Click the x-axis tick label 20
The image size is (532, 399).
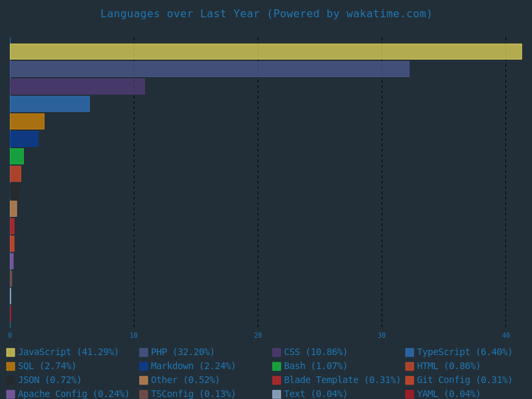[258, 336]
